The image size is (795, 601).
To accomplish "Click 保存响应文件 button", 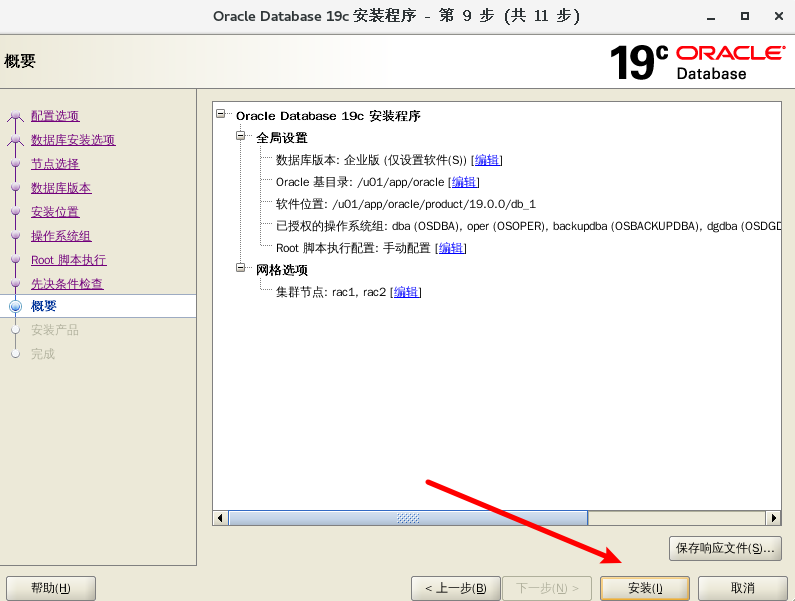I will click(725, 548).
